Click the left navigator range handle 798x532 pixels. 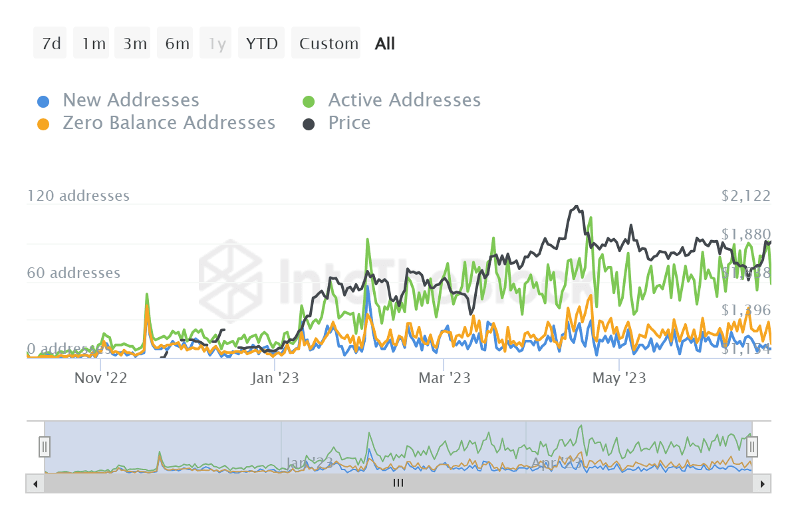45,447
